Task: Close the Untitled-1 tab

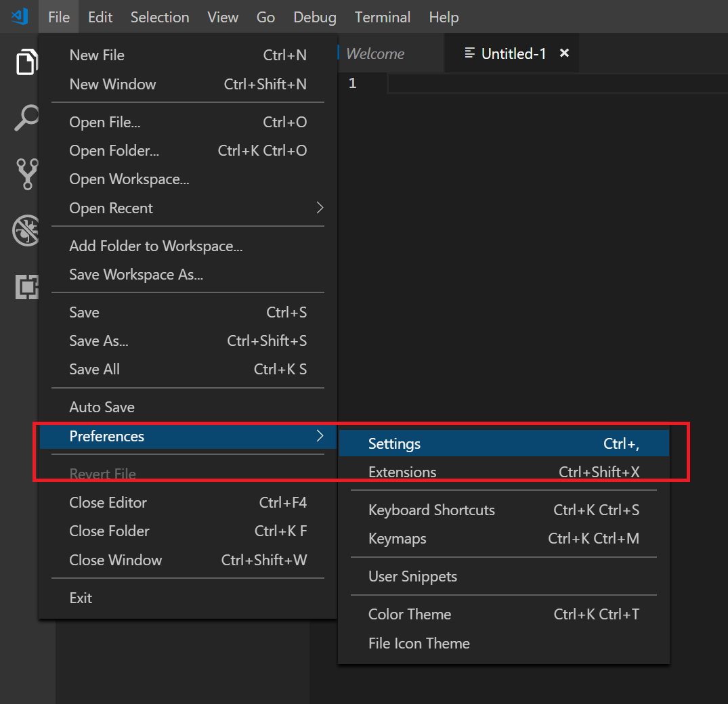Action: (564, 53)
